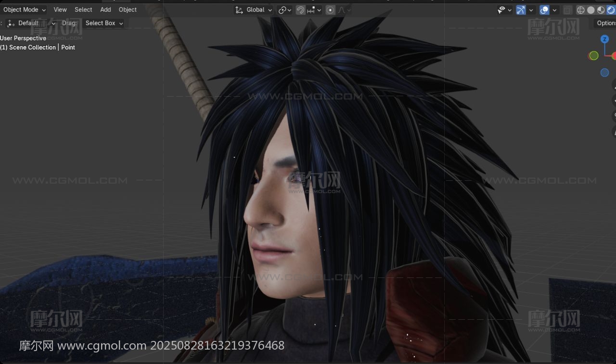Switch to wireframe viewport shading
The width and height of the screenshot is (616, 364).
pyautogui.click(x=581, y=10)
